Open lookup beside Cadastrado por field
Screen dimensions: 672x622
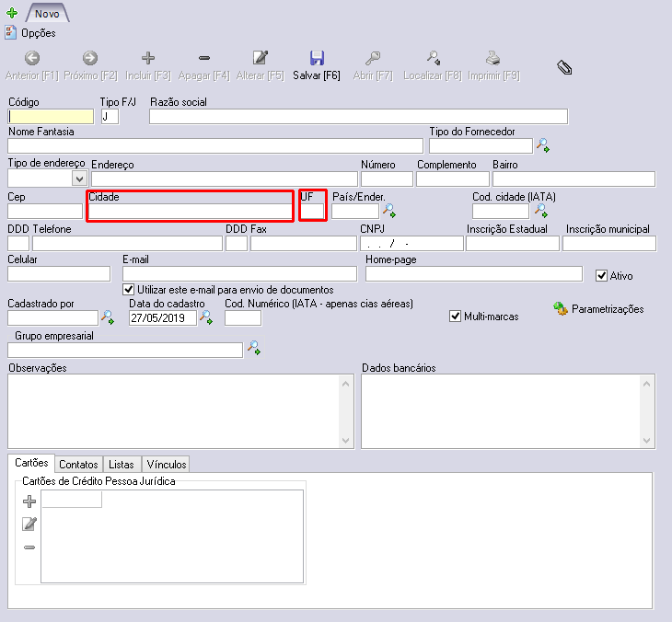[x=107, y=317]
